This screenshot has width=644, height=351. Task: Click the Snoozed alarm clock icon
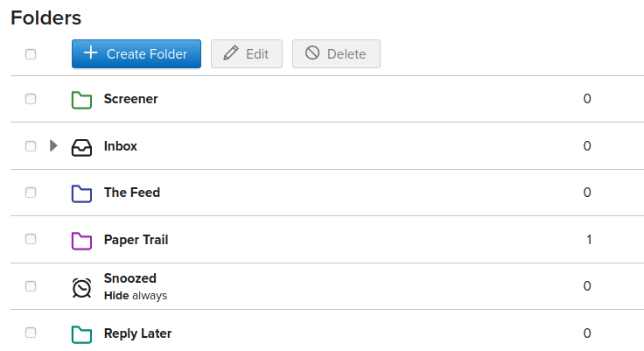click(x=81, y=288)
